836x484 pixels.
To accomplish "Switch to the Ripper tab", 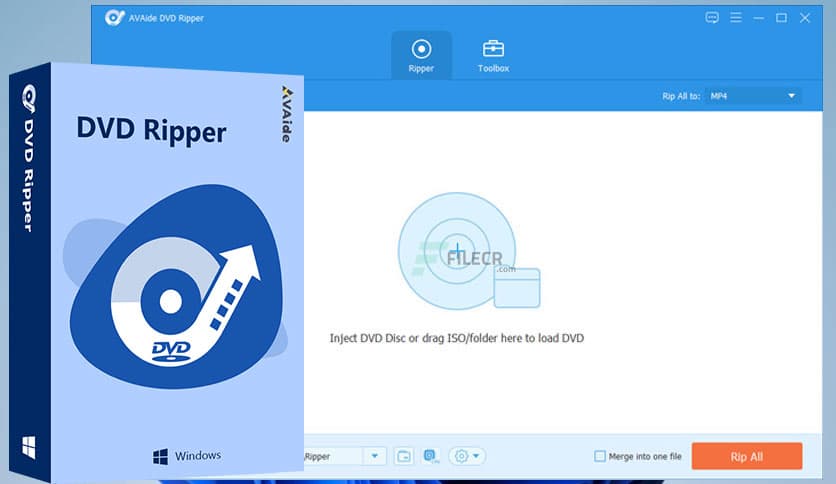I will 421,55.
